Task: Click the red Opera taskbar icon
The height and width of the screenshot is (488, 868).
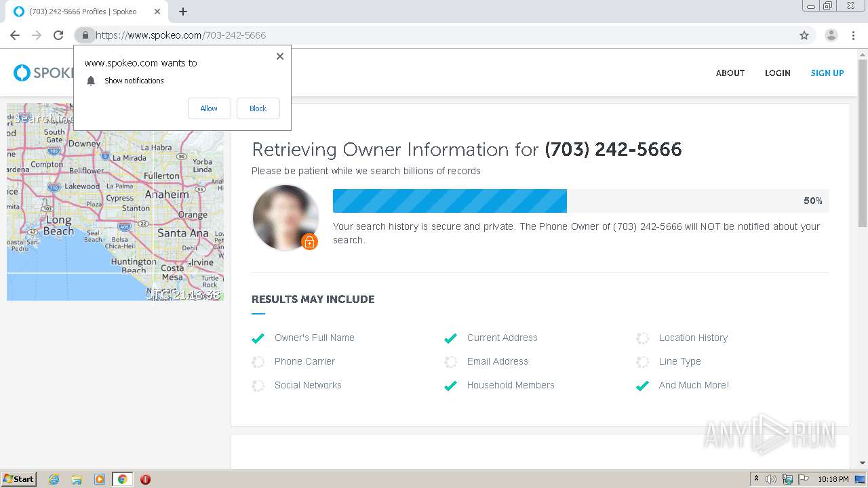Action: tap(145, 479)
